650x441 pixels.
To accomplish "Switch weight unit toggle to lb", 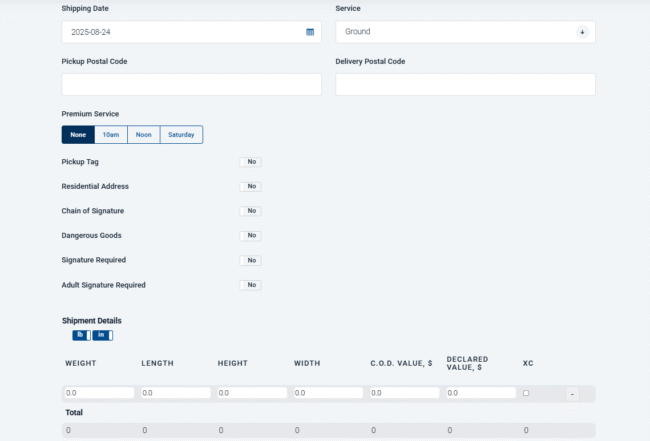I will (x=80, y=335).
